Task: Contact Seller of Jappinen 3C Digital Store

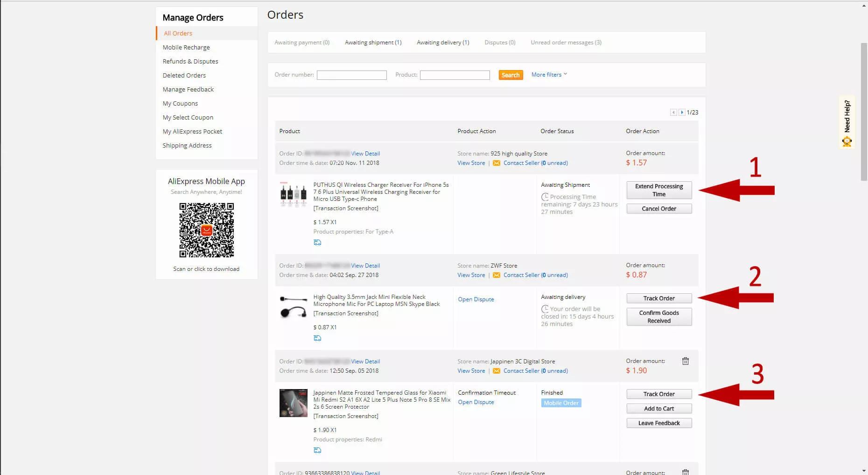Action: 536,371
